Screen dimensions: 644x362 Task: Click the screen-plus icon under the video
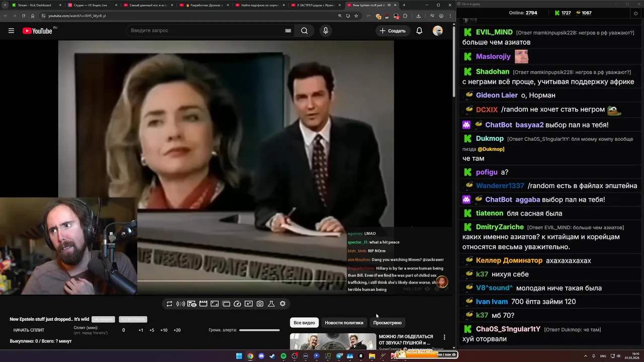pos(249,304)
